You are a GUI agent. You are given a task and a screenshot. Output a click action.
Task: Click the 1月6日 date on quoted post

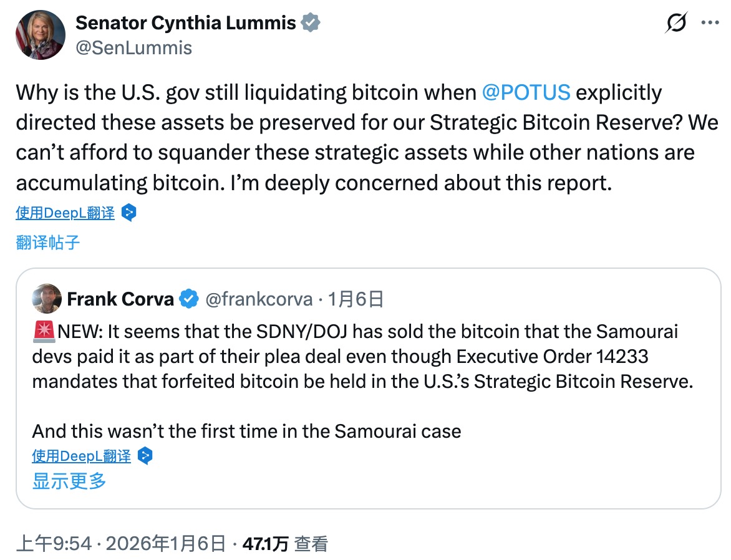click(x=356, y=299)
